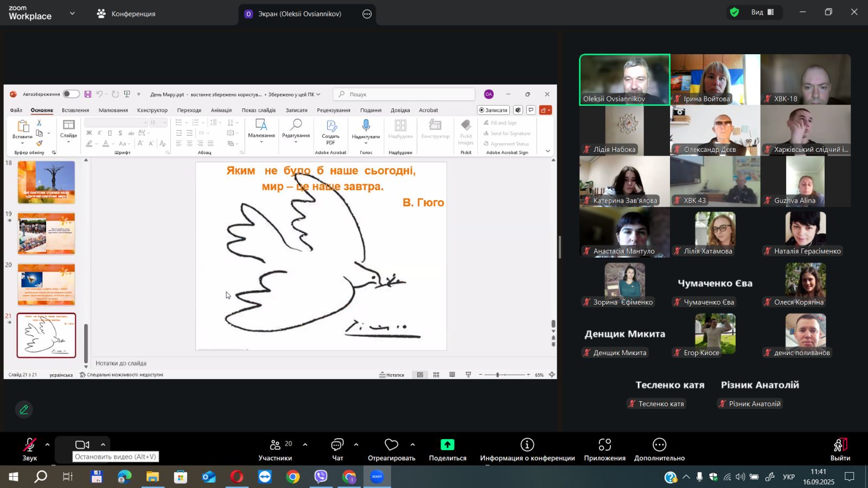Viewport: 868px width, 488px height.
Task: Toggle Italic formatting
Action: click(99, 133)
